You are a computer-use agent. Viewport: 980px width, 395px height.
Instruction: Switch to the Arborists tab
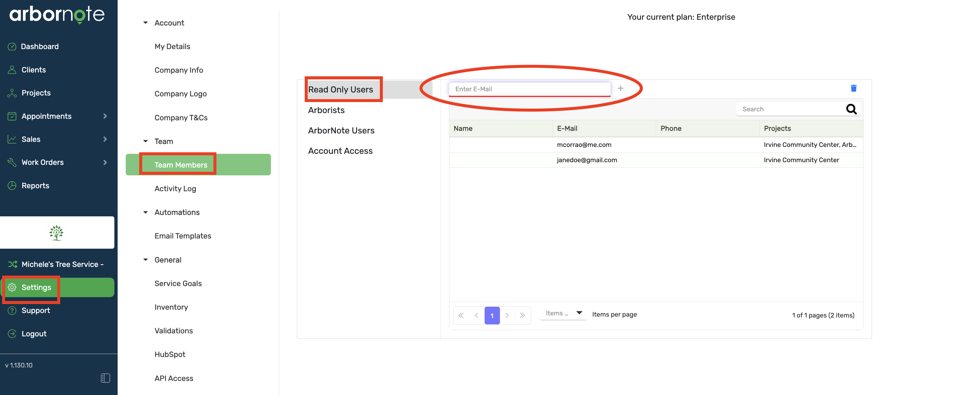pyautogui.click(x=326, y=110)
